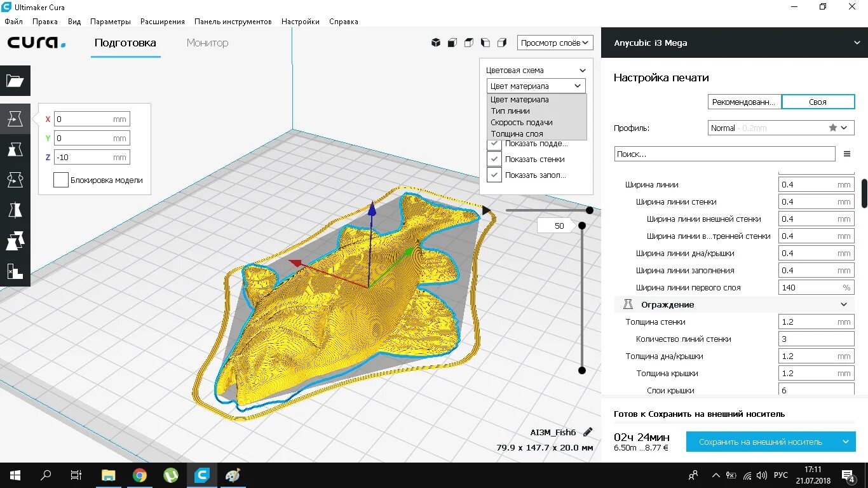Click the Поиск... settings search field

725,154
